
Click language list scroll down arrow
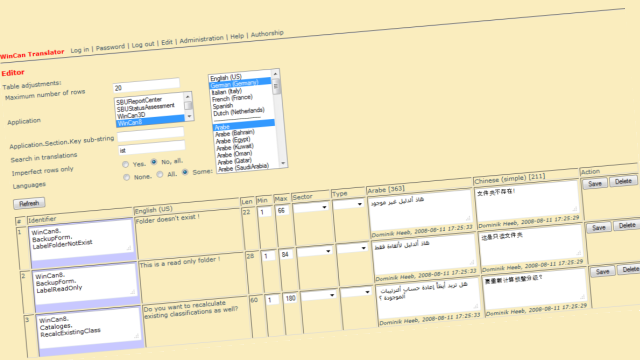tap(283, 162)
